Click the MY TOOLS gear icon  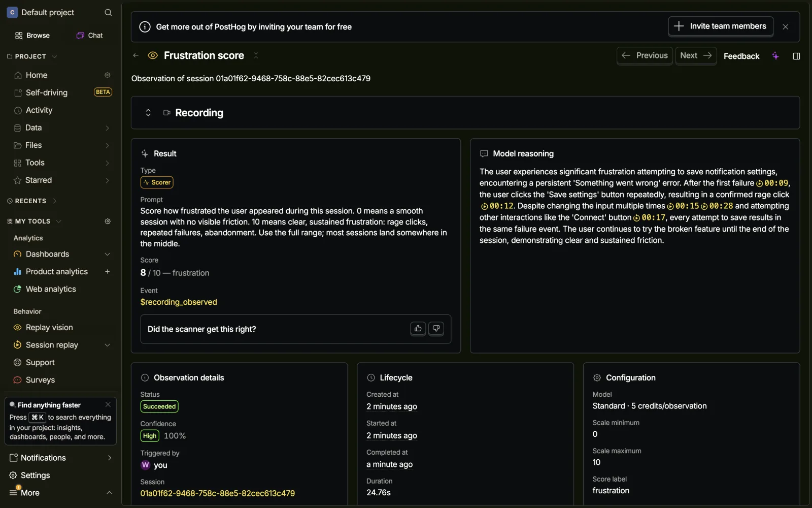[108, 221]
